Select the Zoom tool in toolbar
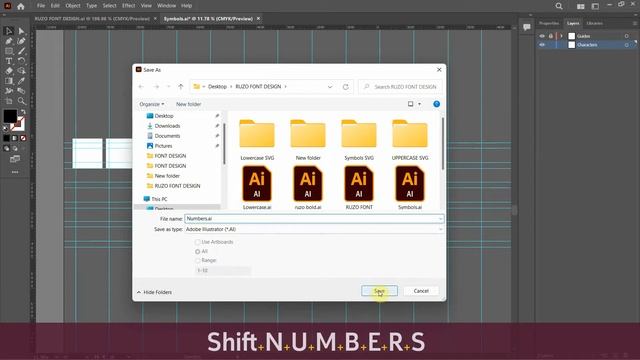 pos(21,101)
